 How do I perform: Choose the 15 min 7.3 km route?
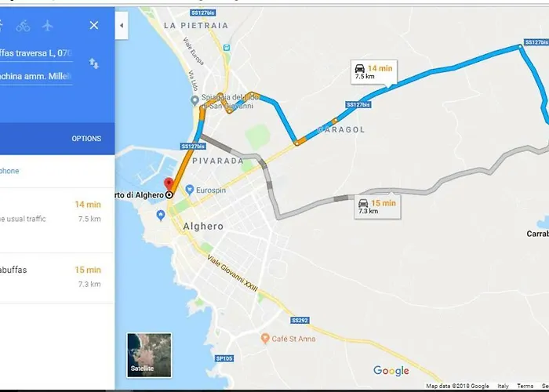point(57,278)
